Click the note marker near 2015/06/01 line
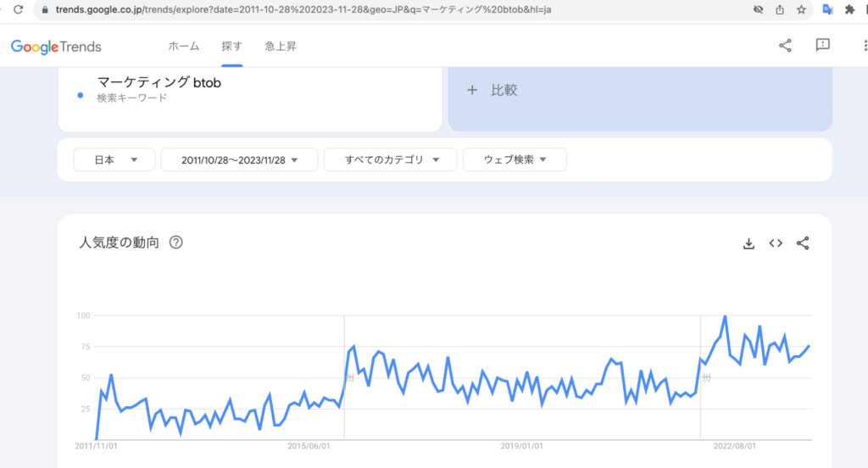 pos(350,378)
